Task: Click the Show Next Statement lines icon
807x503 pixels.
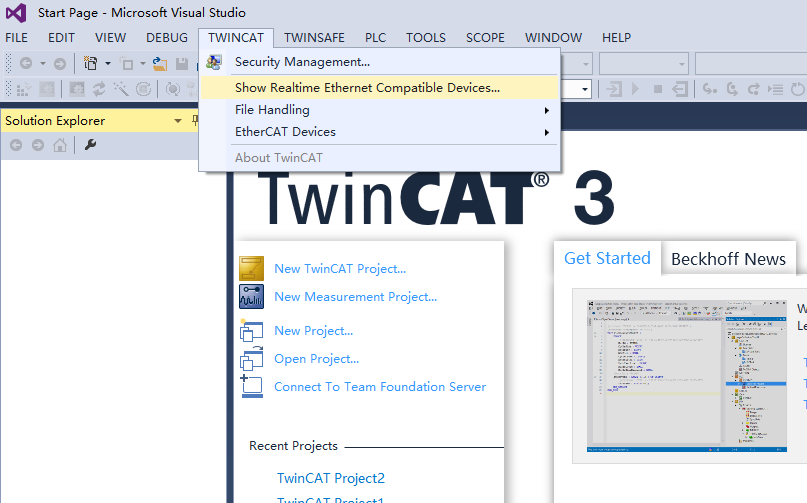Action: pyautogui.click(x=776, y=90)
